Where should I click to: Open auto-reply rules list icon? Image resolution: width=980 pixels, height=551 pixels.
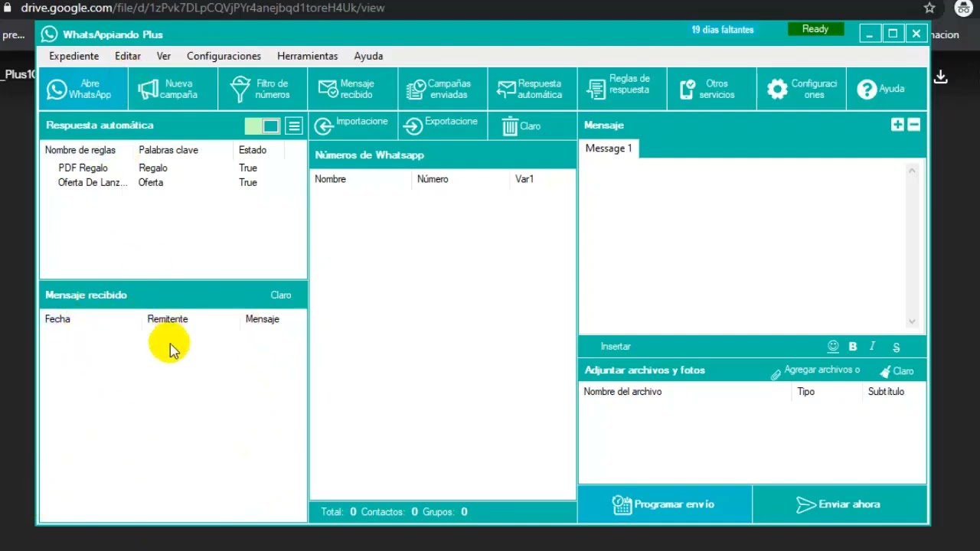pos(294,126)
